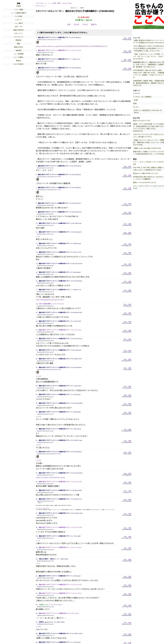Screen dimensions: 164x644
Task: Click the avatar icon in post 7
Action: 37,192
